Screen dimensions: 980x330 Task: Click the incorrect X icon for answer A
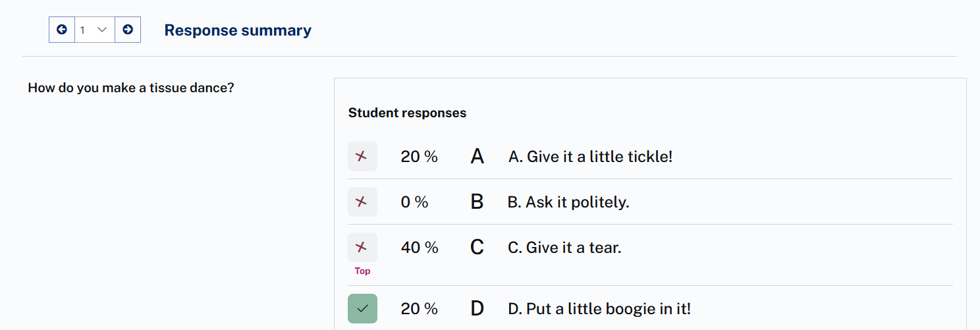point(362,157)
